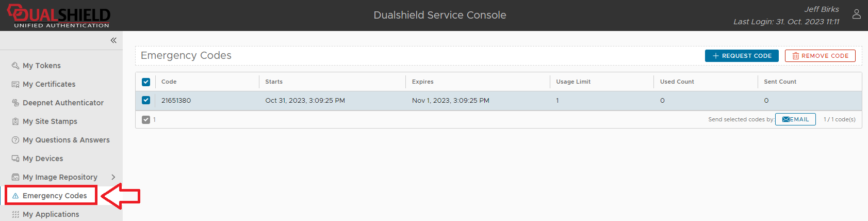Click the My Certificates icon

tap(15, 84)
